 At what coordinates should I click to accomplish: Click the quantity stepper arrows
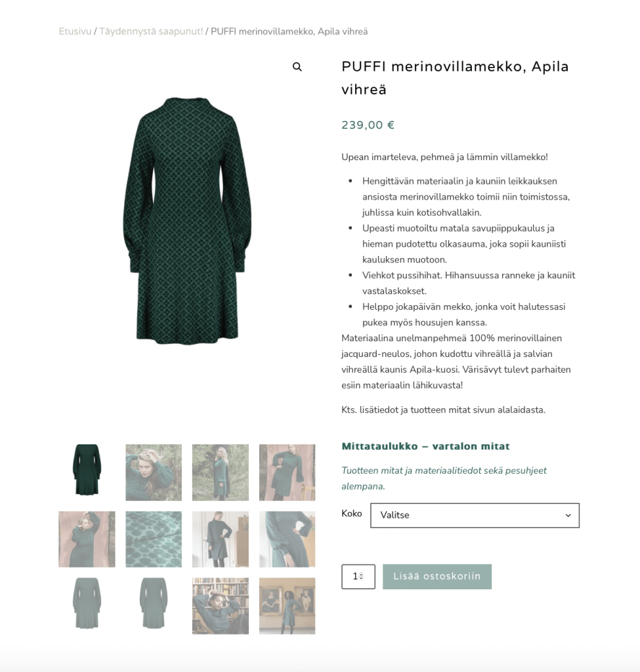[x=362, y=576]
